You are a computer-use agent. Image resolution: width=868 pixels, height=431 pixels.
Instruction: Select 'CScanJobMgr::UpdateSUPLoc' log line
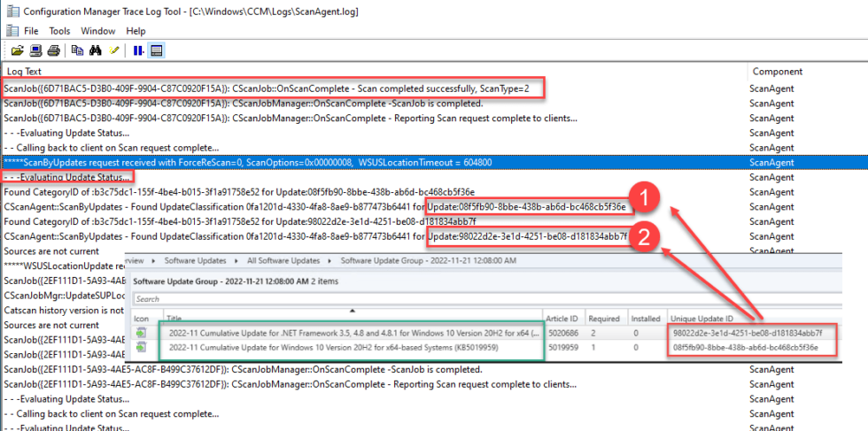(64, 296)
